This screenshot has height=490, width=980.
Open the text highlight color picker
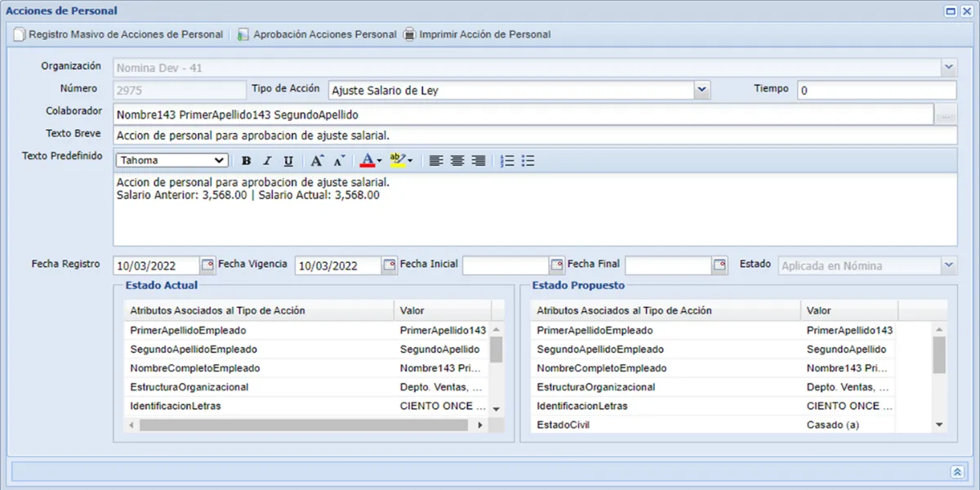(401, 161)
